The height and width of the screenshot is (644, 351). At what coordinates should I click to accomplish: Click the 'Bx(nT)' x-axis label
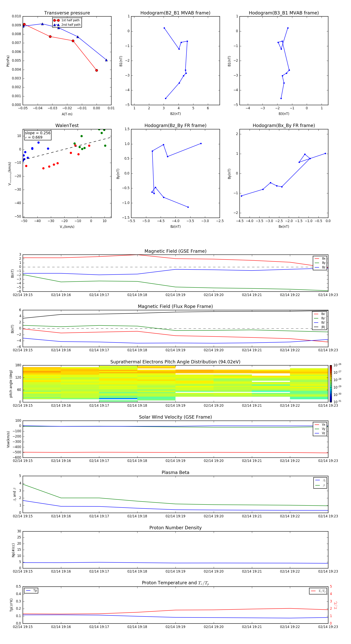[284, 227]
